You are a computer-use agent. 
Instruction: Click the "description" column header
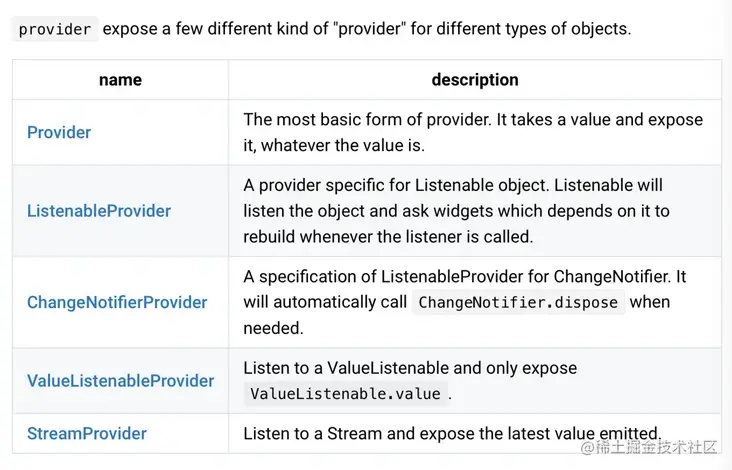[x=475, y=80]
